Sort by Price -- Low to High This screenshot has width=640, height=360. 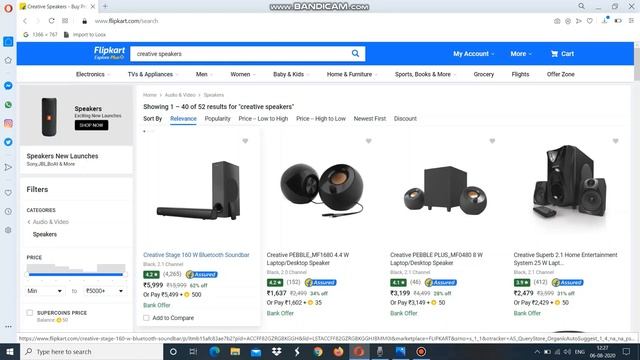pos(263,118)
